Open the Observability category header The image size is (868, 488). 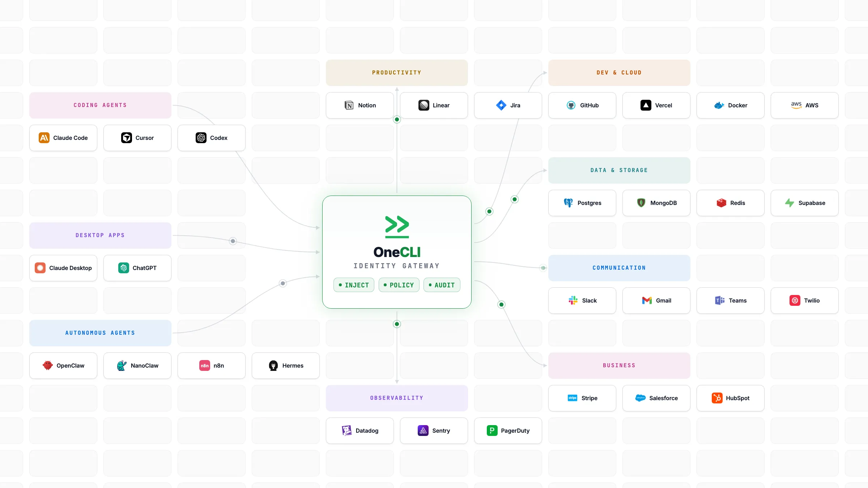[397, 398]
